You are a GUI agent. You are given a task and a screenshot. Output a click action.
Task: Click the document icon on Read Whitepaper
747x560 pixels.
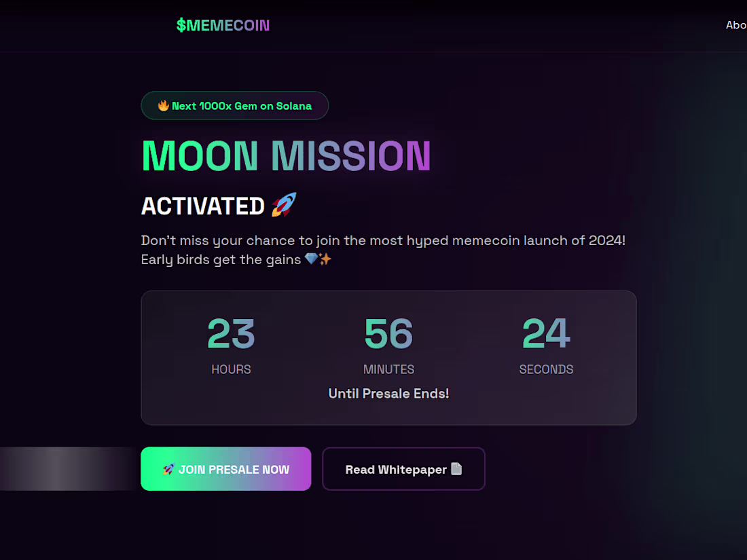[456, 469]
